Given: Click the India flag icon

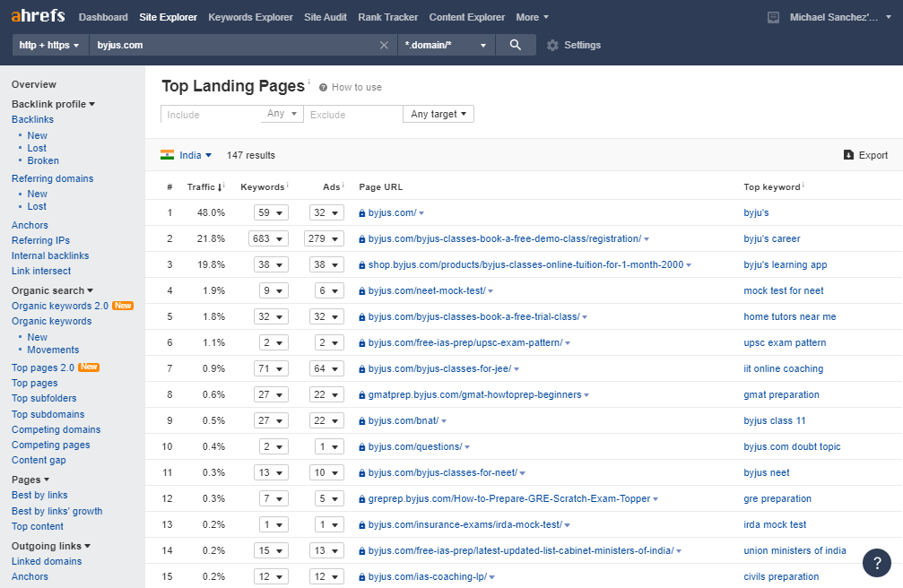Looking at the screenshot, I should click(167, 155).
